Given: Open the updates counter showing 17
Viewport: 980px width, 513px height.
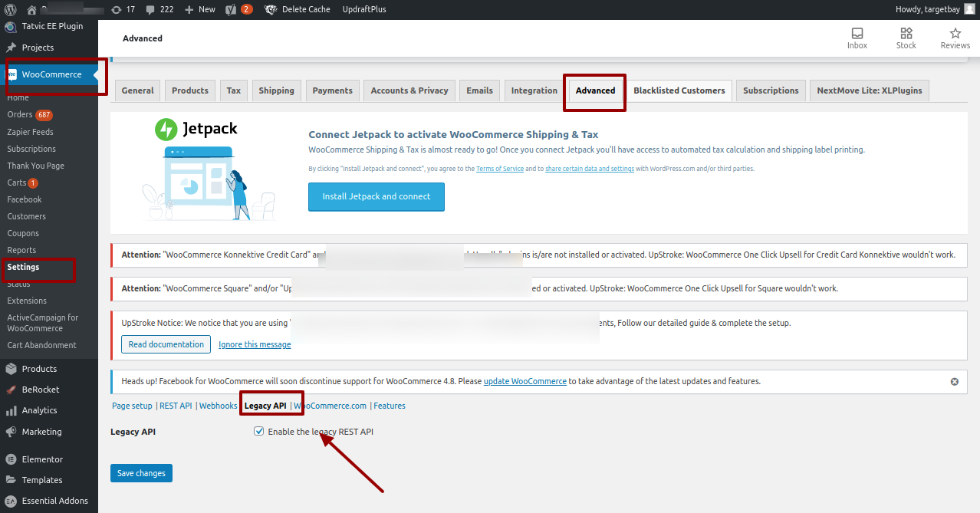Looking at the screenshot, I should pos(123,9).
